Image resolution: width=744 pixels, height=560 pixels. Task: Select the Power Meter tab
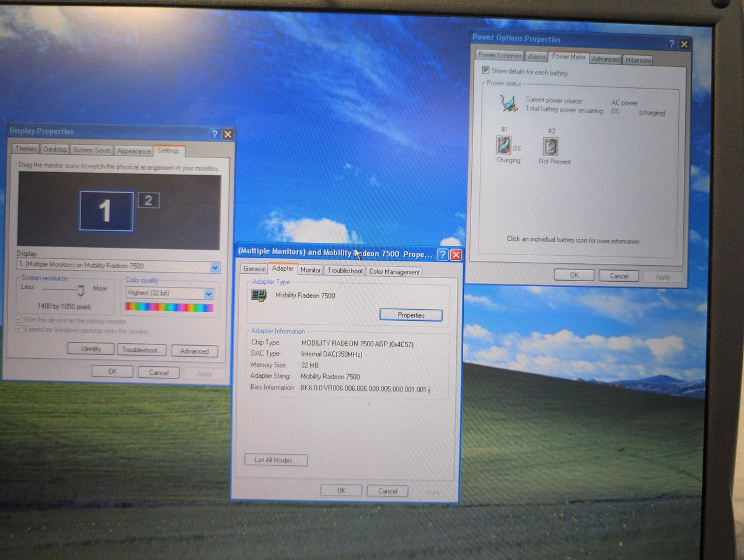tap(569, 56)
